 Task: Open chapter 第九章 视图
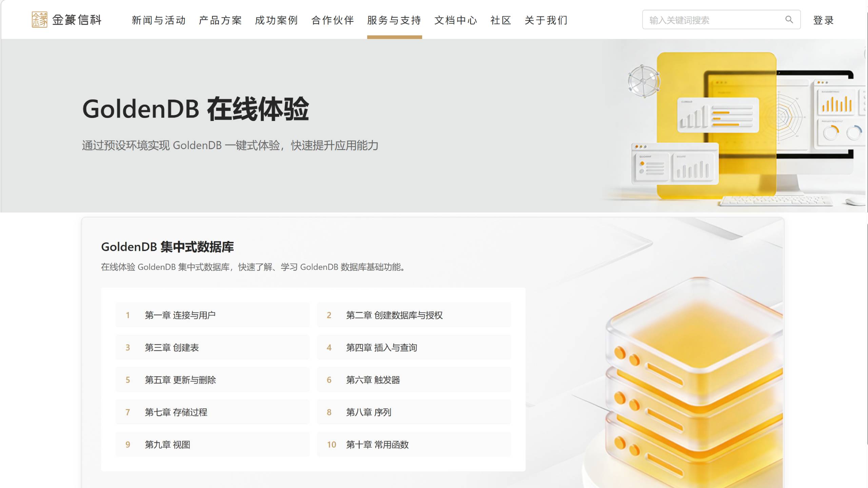pos(212,445)
